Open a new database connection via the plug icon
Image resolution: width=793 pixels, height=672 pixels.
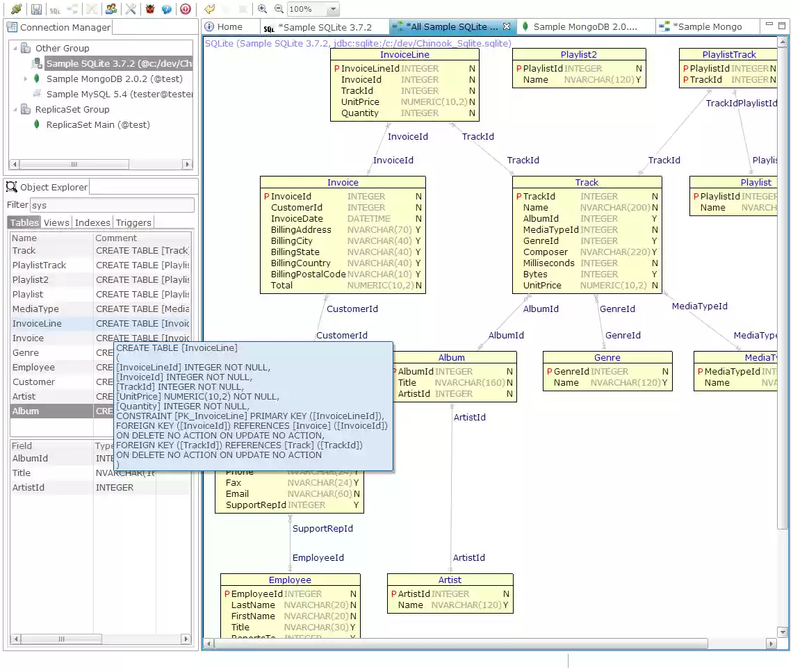click(15, 9)
